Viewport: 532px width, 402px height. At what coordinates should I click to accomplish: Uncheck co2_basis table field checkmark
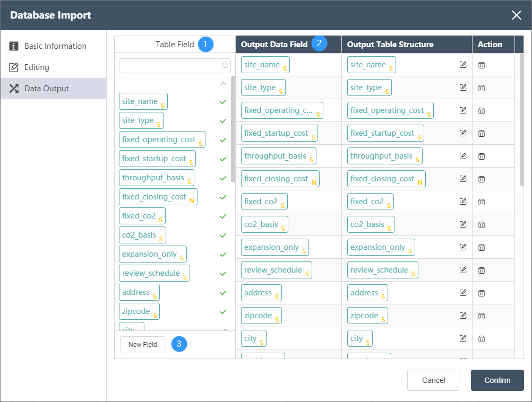click(223, 235)
